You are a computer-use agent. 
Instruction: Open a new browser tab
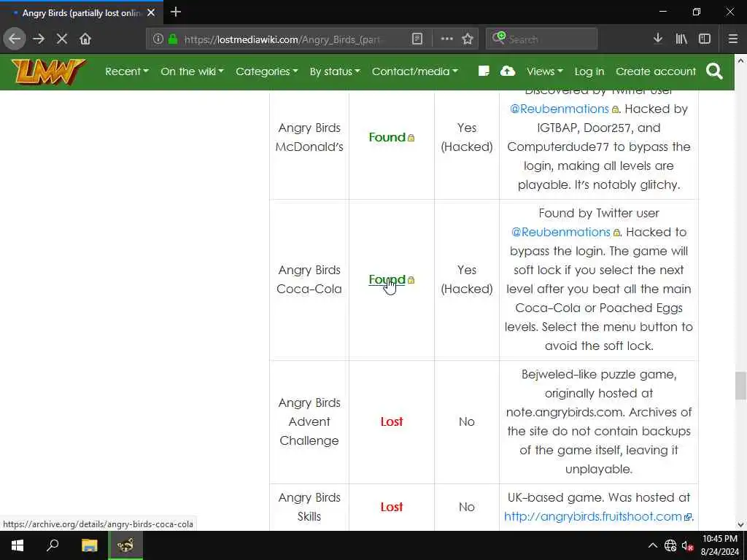(176, 12)
